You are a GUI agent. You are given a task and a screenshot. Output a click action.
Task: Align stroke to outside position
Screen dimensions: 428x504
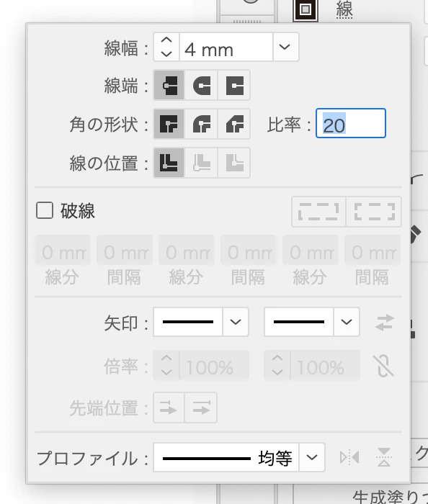(234, 163)
